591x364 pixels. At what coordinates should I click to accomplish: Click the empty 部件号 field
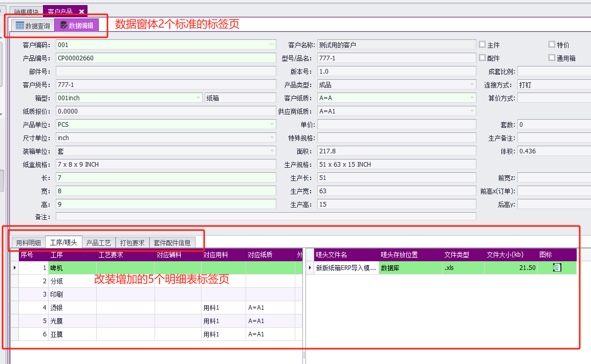[x=166, y=71]
